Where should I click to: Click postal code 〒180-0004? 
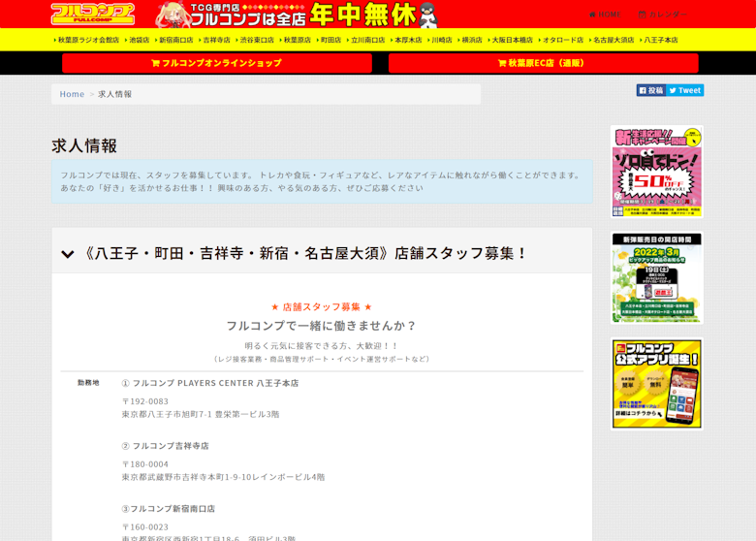[145, 464]
